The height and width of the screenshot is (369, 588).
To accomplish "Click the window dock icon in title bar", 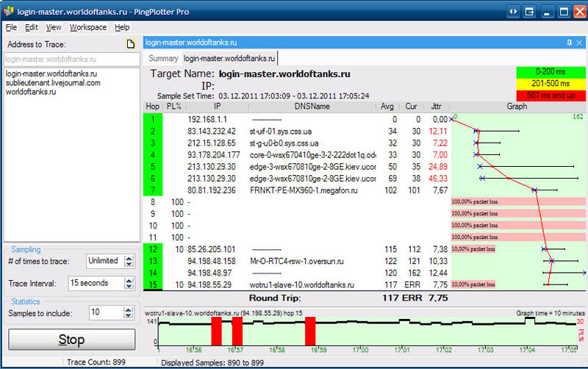I will click(x=529, y=12).
